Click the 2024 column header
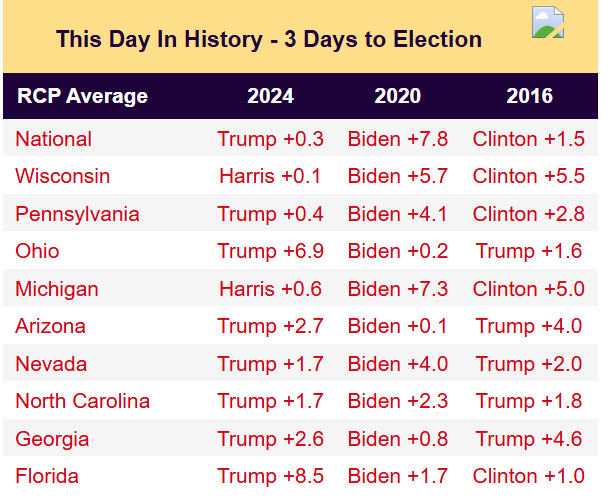Viewport: 610px width, 497px height. tap(270, 96)
